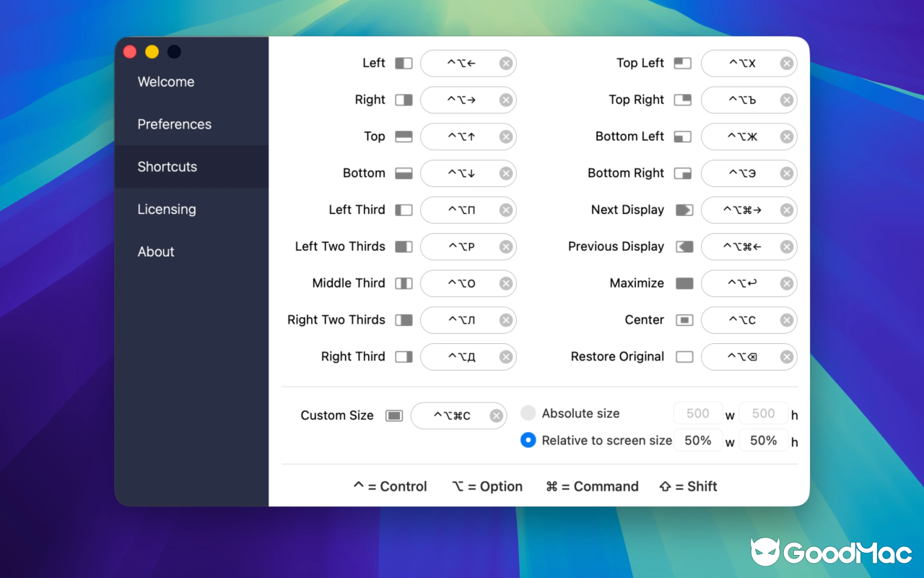924x578 pixels.
Task: Click the Restore Original icon
Action: tap(682, 356)
